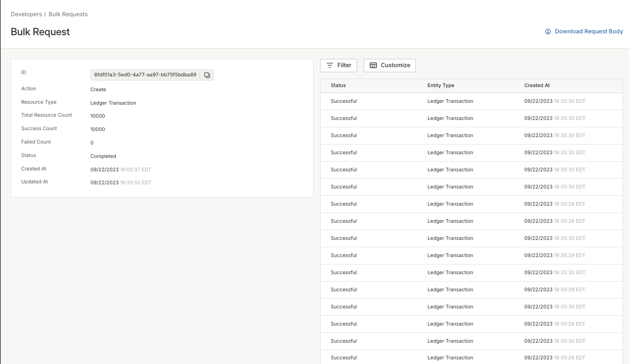Navigate to the Developers breadcrumb
The image size is (629, 364).
point(26,14)
